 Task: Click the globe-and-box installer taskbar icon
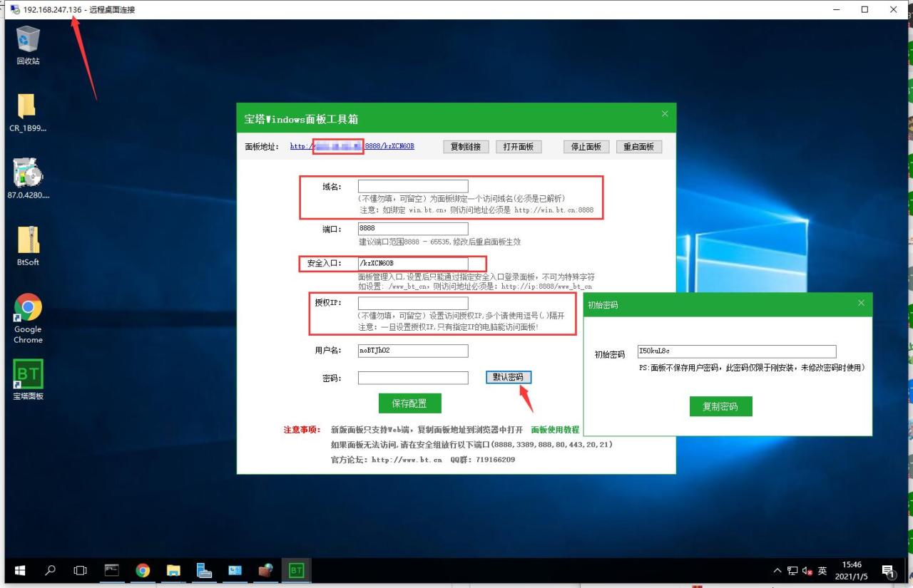click(x=265, y=570)
